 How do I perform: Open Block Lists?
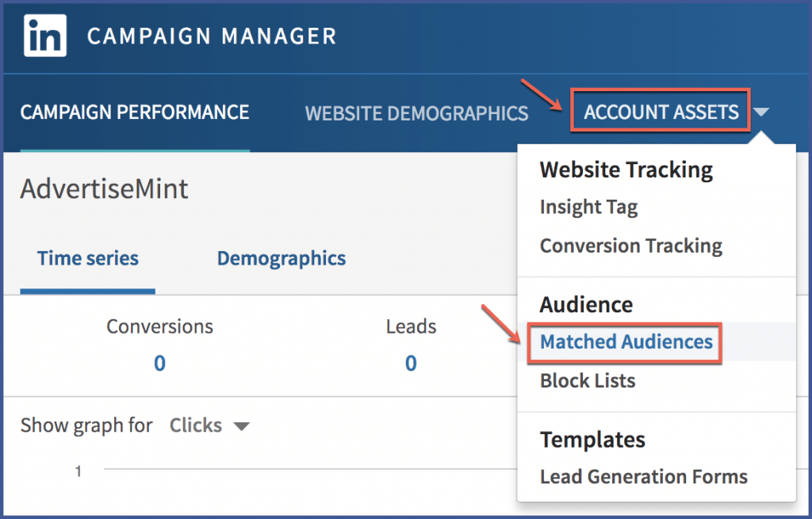pyautogui.click(x=588, y=380)
